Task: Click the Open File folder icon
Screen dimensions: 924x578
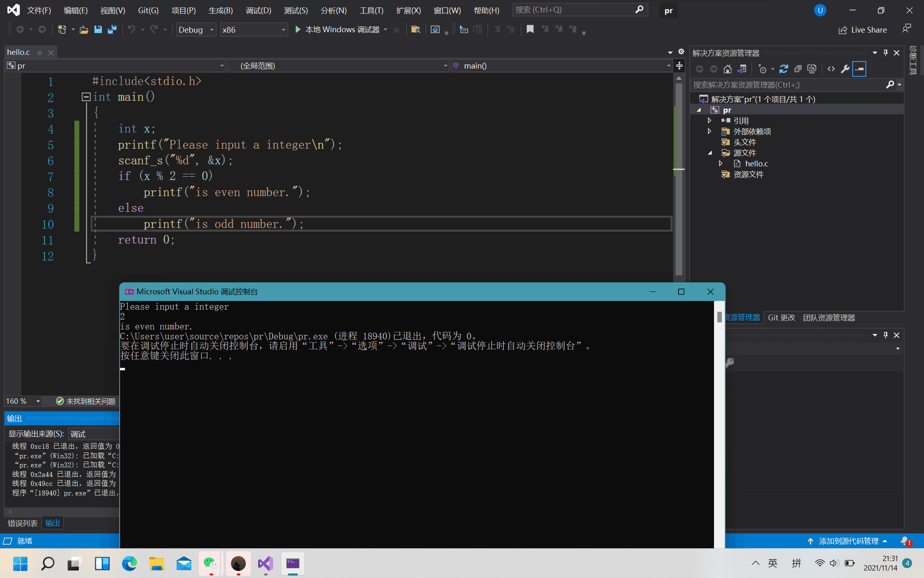Action: tap(84, 29)
